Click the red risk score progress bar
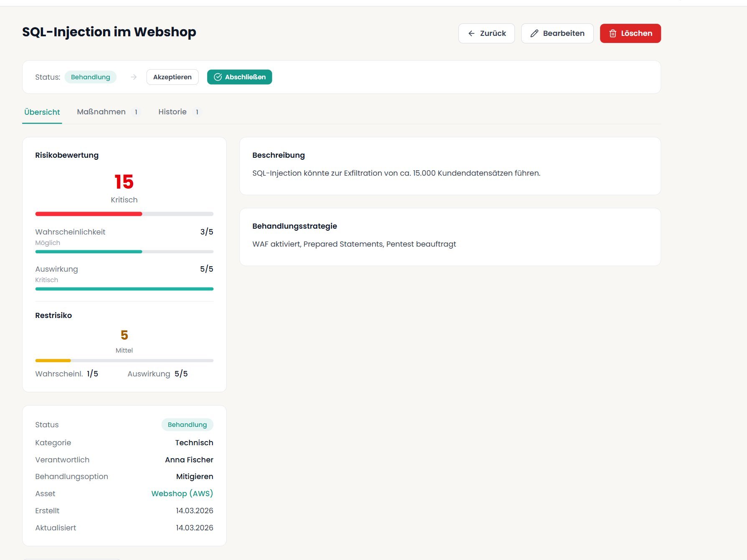 [124, 214]
